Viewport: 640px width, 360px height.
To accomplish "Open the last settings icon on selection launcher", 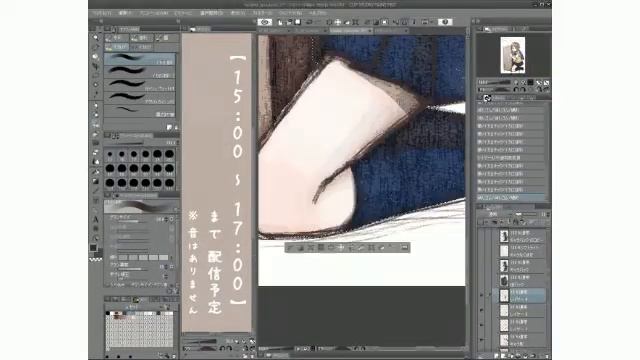I will (x=404, y=247).
